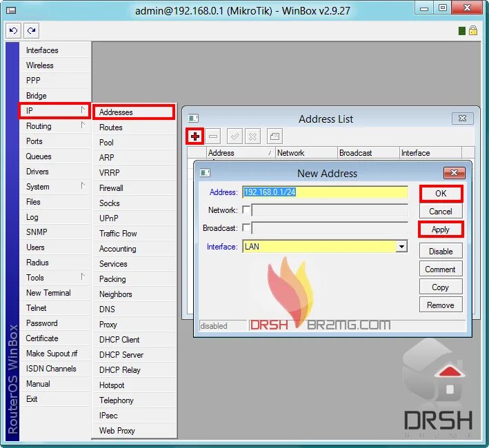Open the Users menu item
Image resolution: width=489 pixels, height=448 pixels.
(55, 247)
